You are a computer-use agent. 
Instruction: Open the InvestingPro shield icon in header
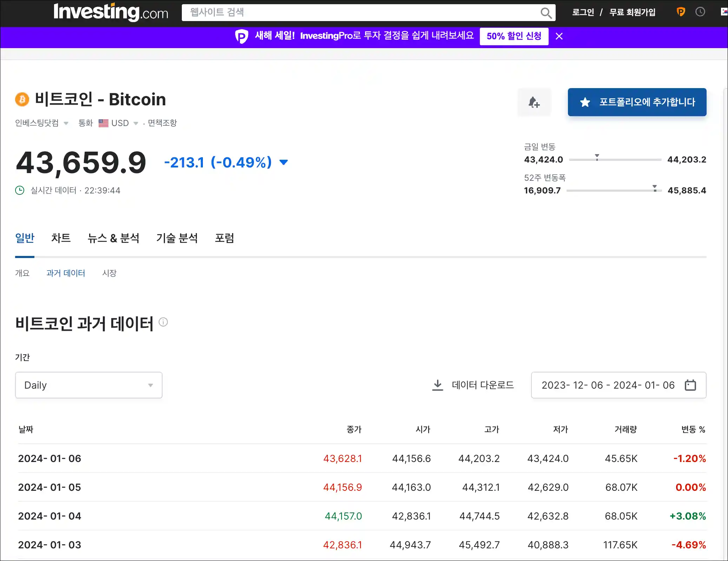pos(681,12)
